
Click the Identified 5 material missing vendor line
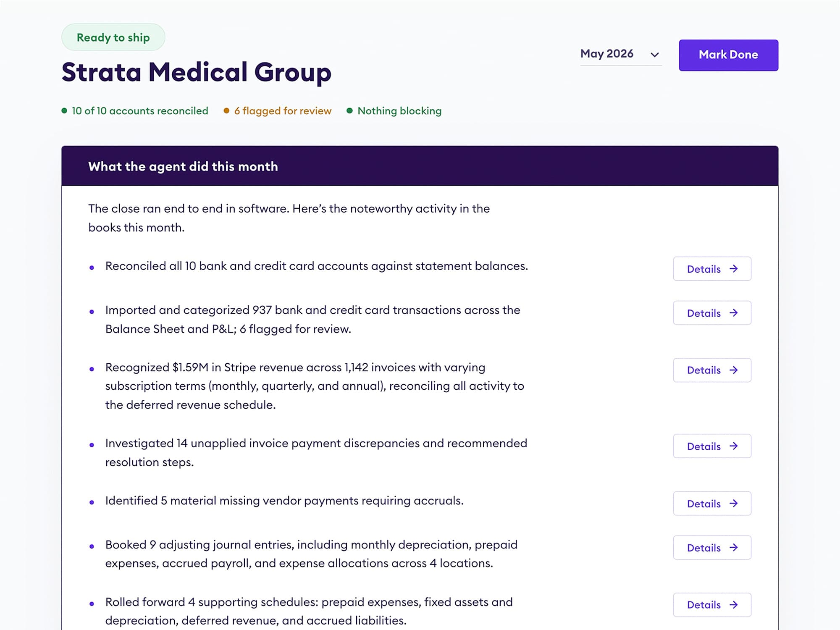pos(284,501)
